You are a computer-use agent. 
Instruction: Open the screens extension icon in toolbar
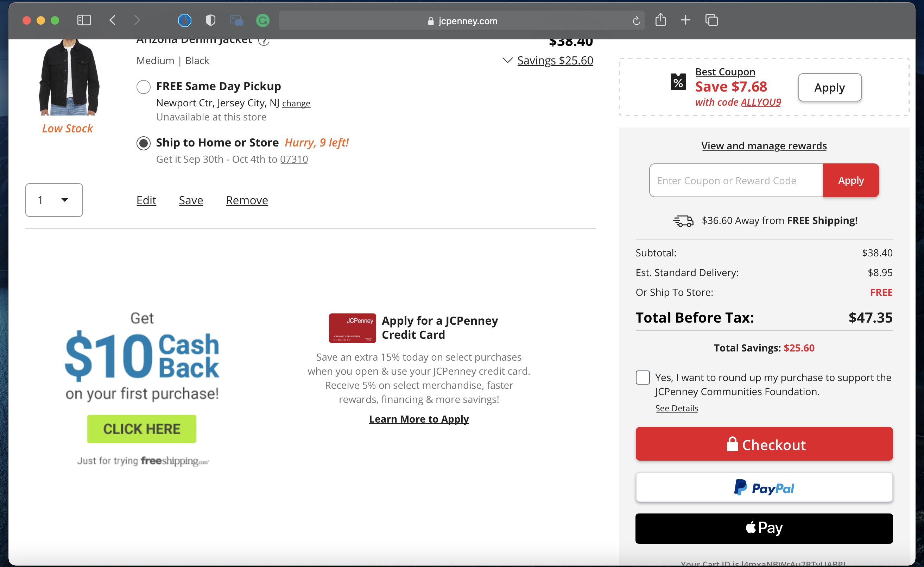tap(236, 20)
